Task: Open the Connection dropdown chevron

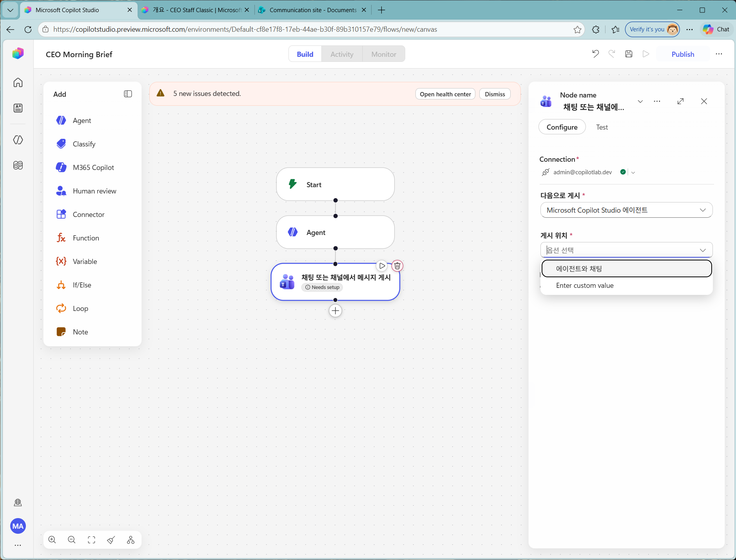Action: [633, 172]
